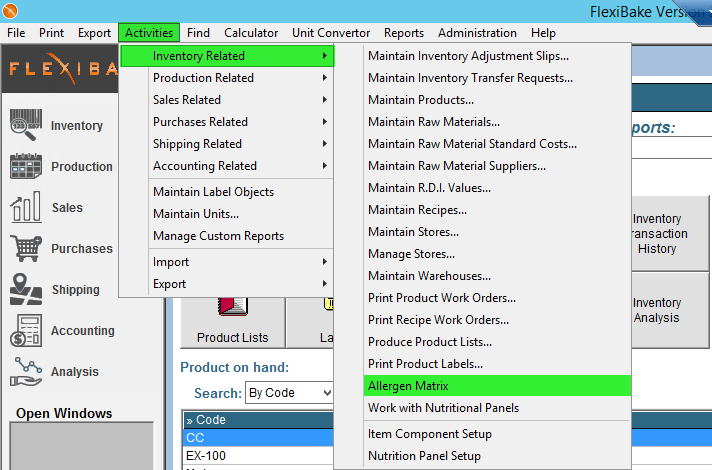
Task: Expand the Export submenu in Activities
Action: coord(227,284)
